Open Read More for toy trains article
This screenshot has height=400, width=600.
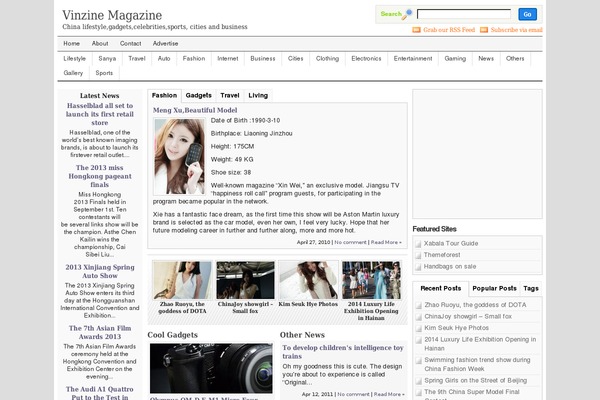389,394
